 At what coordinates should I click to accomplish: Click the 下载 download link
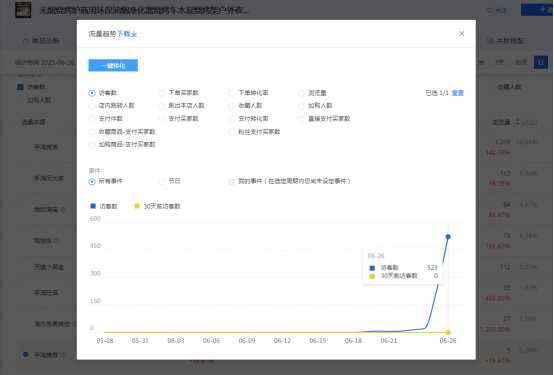click(x=127, y=34)
